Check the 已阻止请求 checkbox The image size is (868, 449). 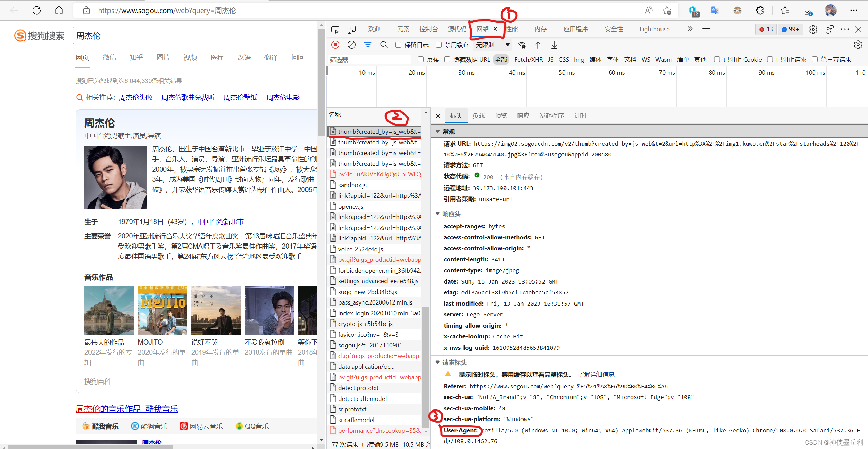tap(770, 59)
